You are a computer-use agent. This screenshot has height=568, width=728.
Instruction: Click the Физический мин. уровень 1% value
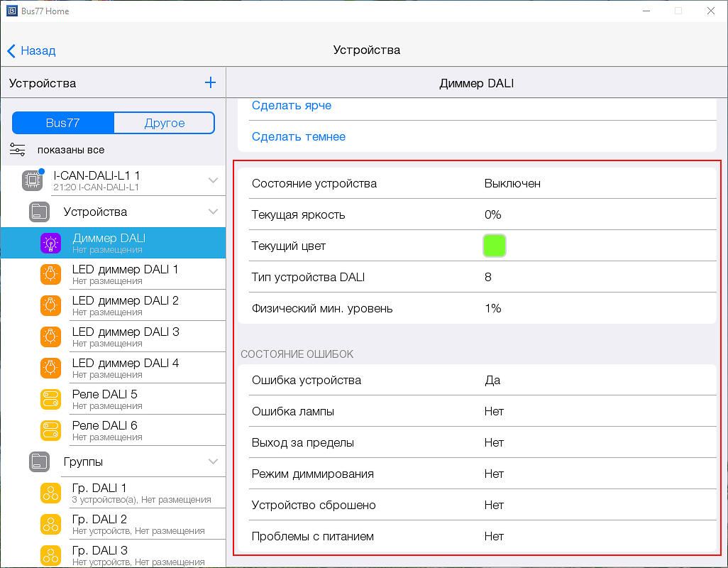(492, 308)
